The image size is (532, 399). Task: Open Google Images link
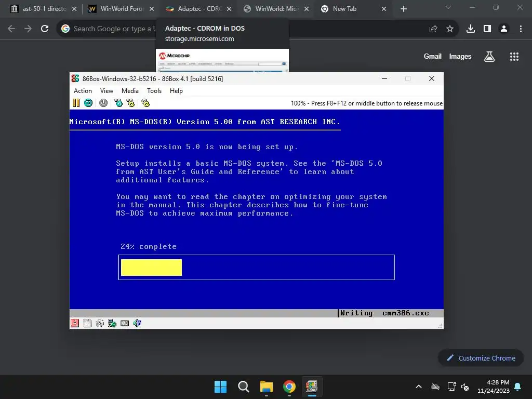(x=460, y=57)
